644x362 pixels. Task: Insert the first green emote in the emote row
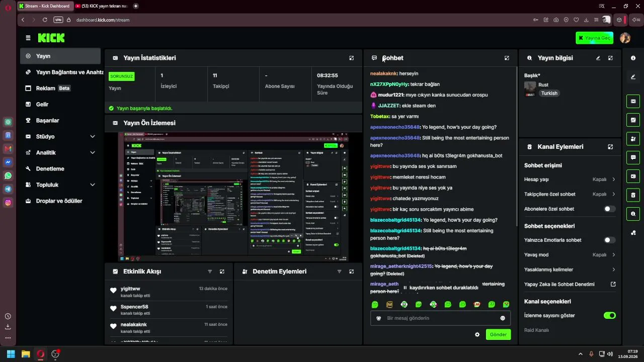tap(374, 304)
